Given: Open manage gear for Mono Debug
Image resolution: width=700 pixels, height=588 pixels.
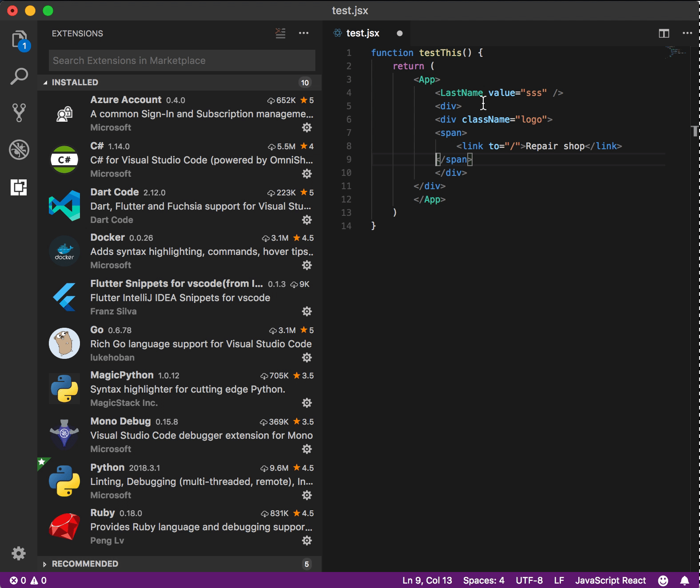Looking at the screenshot, I should click(307, 449).
